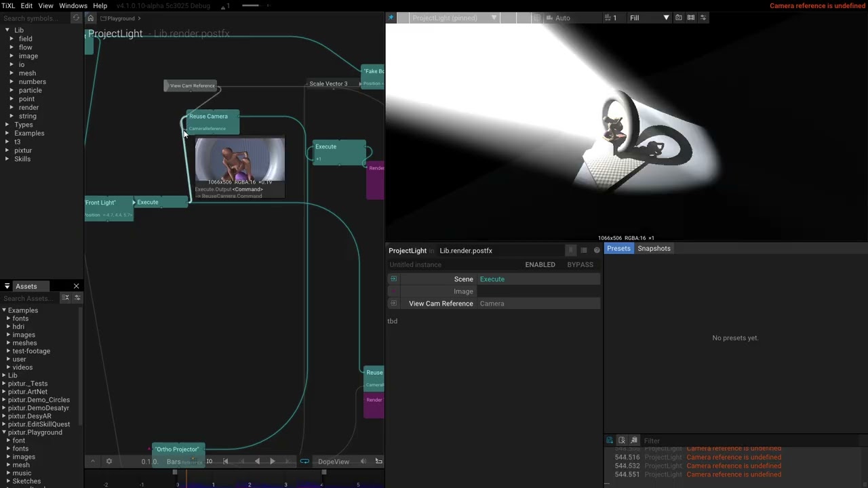Click the Image input connection icon
The width and height of the screenshot is (868, 488).
click(x=393, y=291)
